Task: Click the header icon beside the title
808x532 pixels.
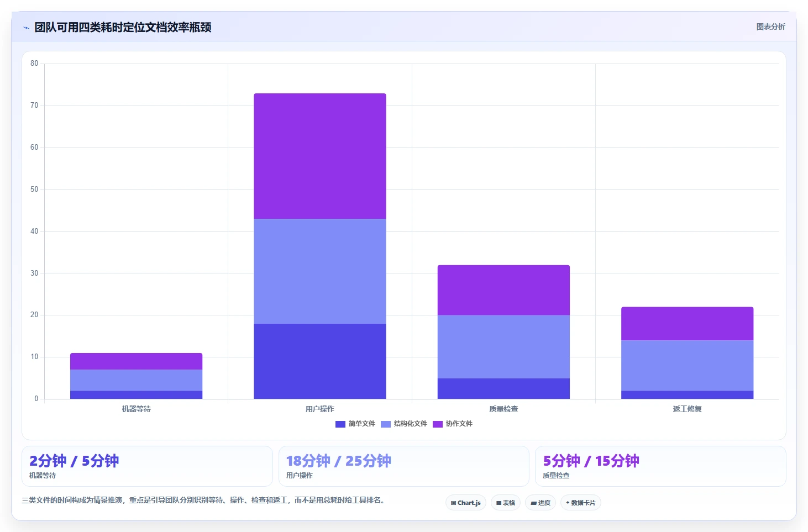Action: click(x=26, y=28)
